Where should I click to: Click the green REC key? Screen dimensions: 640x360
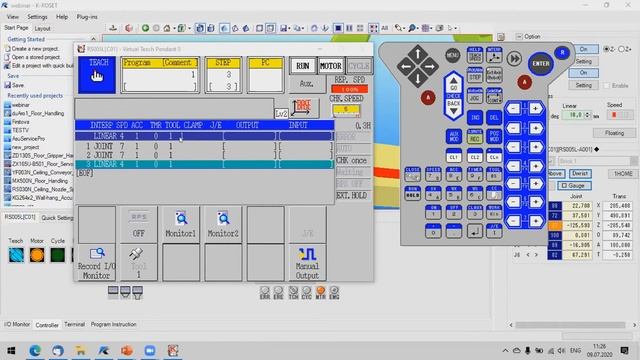pos(475,136)
